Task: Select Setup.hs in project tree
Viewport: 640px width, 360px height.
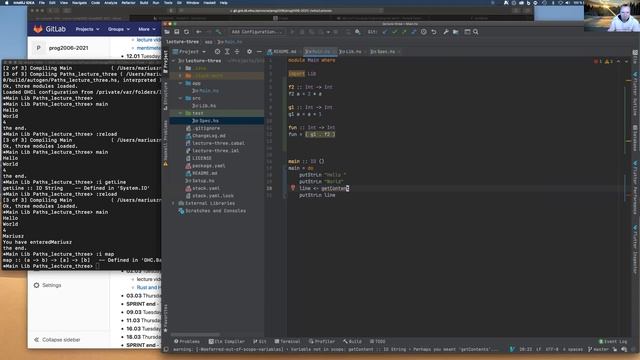Action: pyautogui.click(x=200, y=180)
